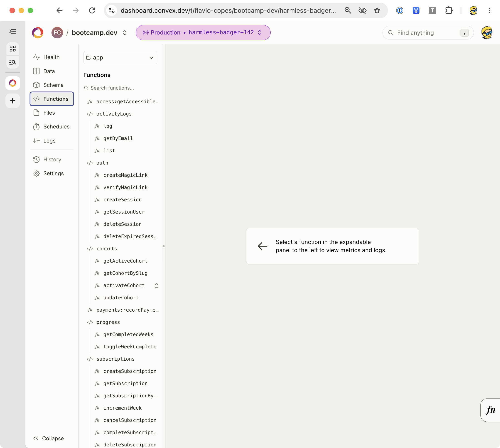The image size is (500, 448).
Task: Add a new tab with plus icon
Action: [13, 101]
